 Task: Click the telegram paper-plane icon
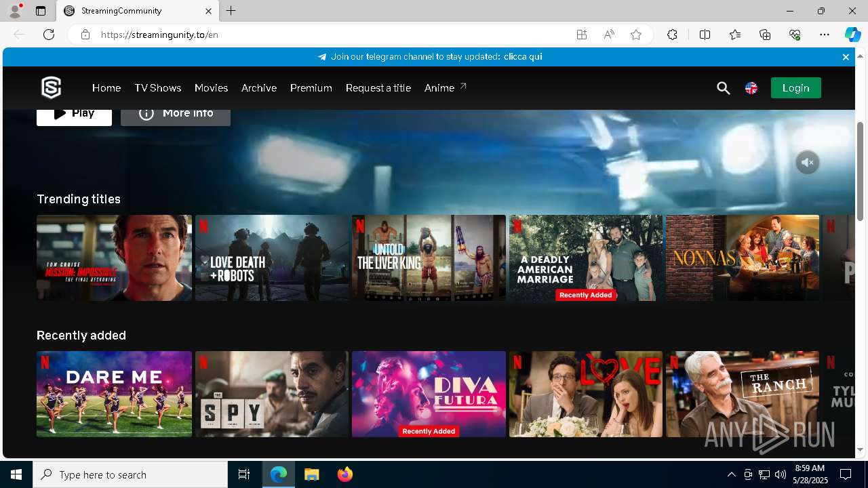[x=322, y=57]
